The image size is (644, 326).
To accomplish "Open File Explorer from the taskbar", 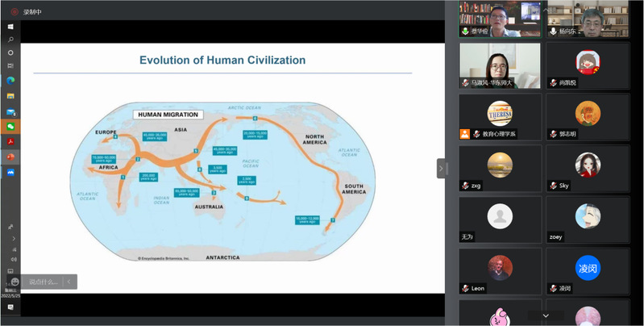I will (x=10, y=96).
